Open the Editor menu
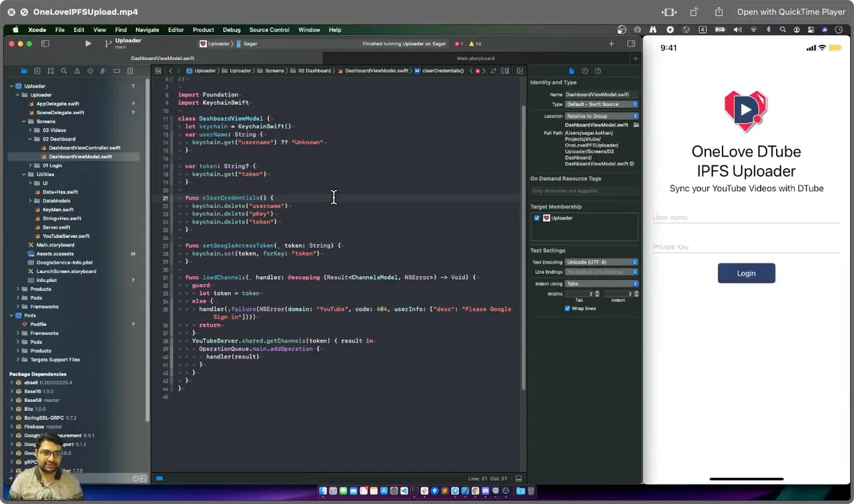854x504 pixels. click(x=175, y=30)
